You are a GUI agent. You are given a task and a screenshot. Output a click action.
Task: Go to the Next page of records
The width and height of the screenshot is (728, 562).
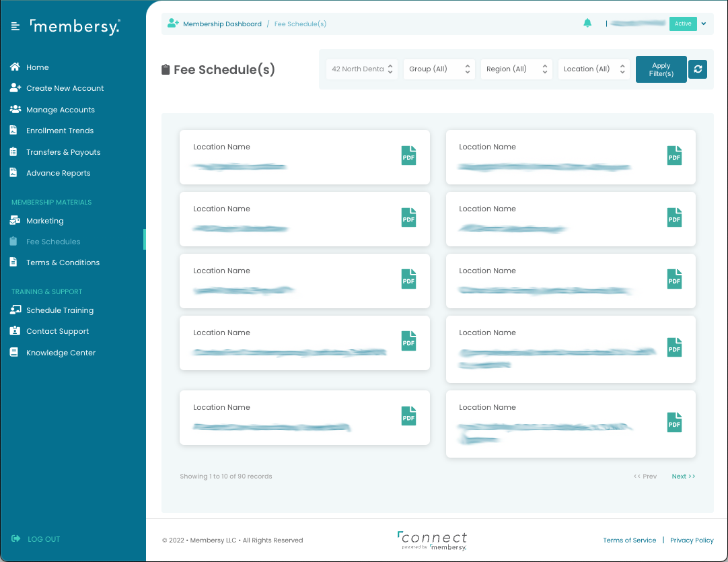tap(683, 477)
